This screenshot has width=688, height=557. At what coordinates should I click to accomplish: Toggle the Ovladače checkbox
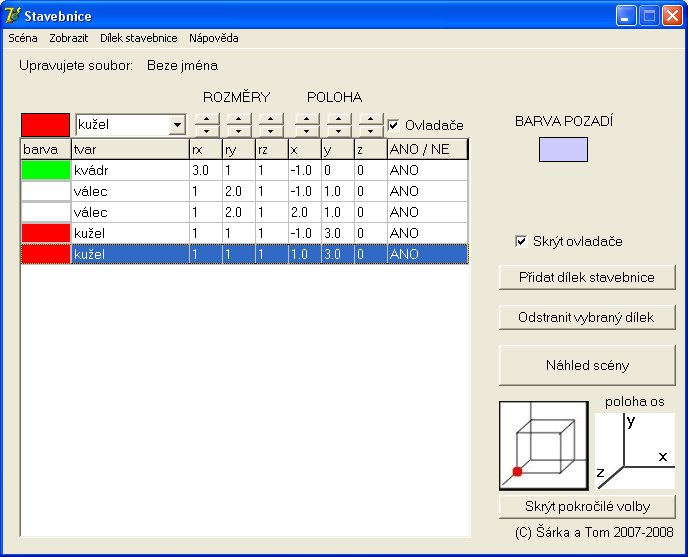[x=394, y=125]
